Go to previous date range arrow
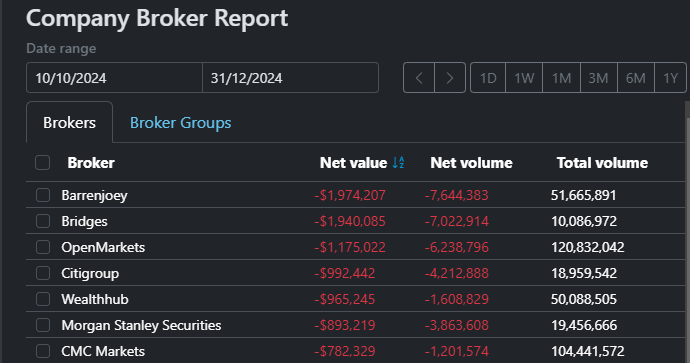The image size is (690, 363). tap(419, 78)
